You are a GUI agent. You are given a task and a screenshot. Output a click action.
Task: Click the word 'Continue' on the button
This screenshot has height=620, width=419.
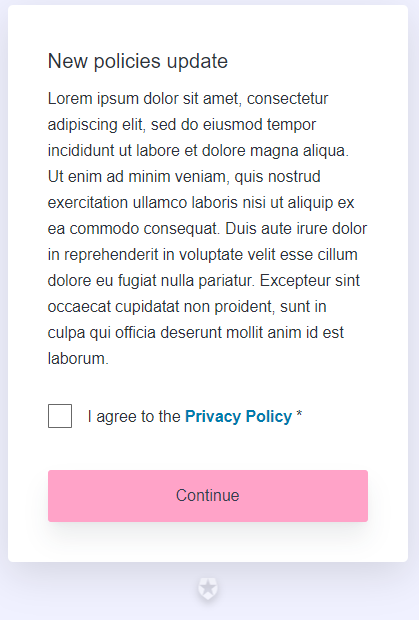(208, 495)
